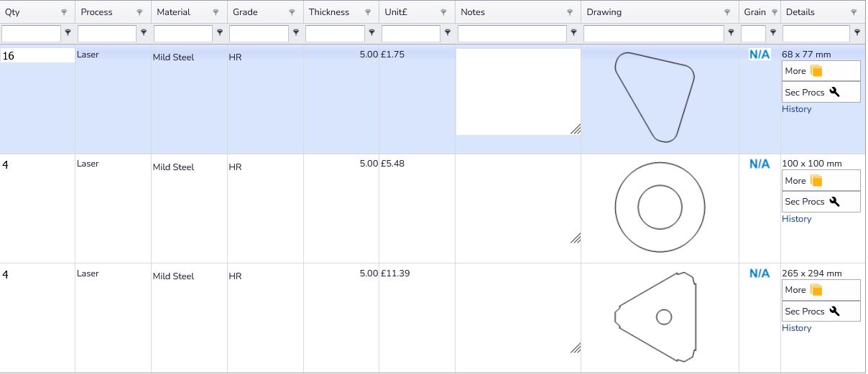Open History link for the 68 x 77 mm part
This screenshot has width=868, height=374.
pyautogui.click(x=796, y=109)
